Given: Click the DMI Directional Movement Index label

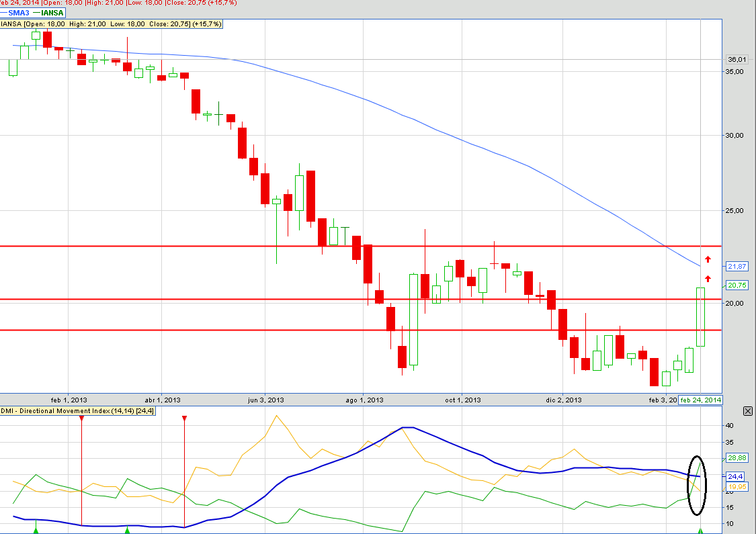Looking at the screenshot, I should coord(78,410).
